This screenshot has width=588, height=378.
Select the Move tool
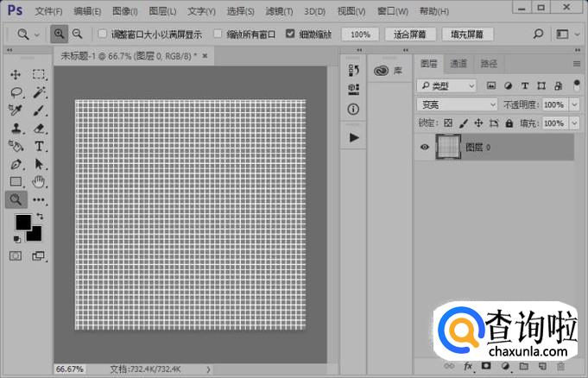tap(16, 75)
